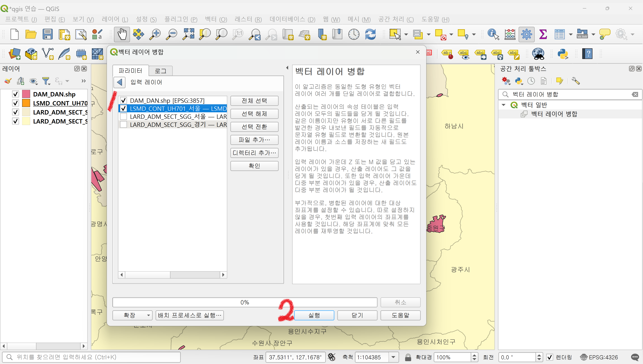The image size is (643, 364).
Task: Click the Refresh map icon
Action: click(370, 34)
